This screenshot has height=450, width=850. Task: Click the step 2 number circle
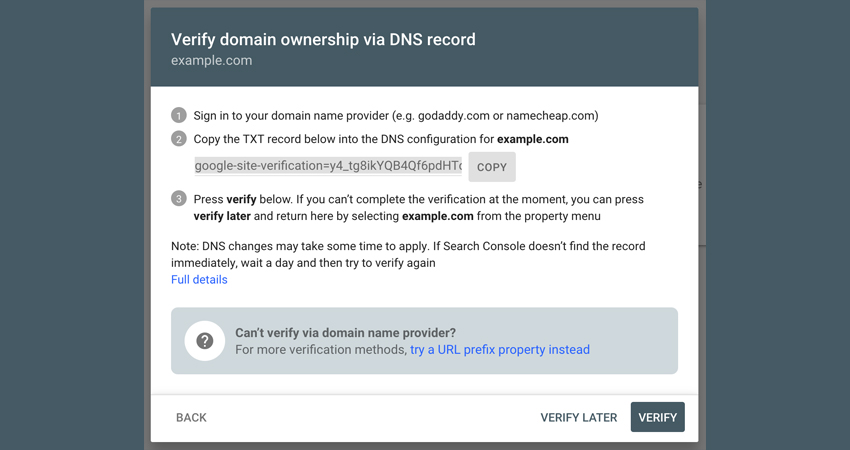click(178, 139)
